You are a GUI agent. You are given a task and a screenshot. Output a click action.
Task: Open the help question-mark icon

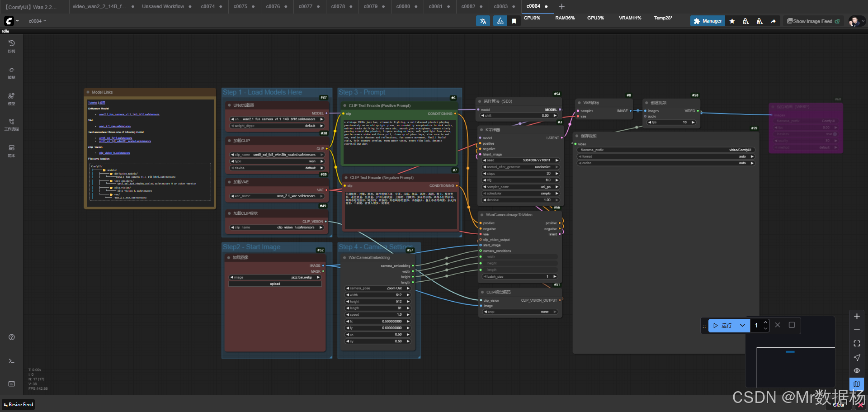pyautogui.click(x=12, y=337)
